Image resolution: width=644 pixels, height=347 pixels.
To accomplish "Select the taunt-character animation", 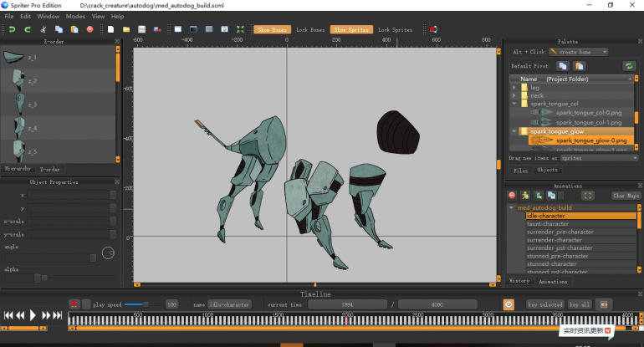I will click(x=549, y=223).
